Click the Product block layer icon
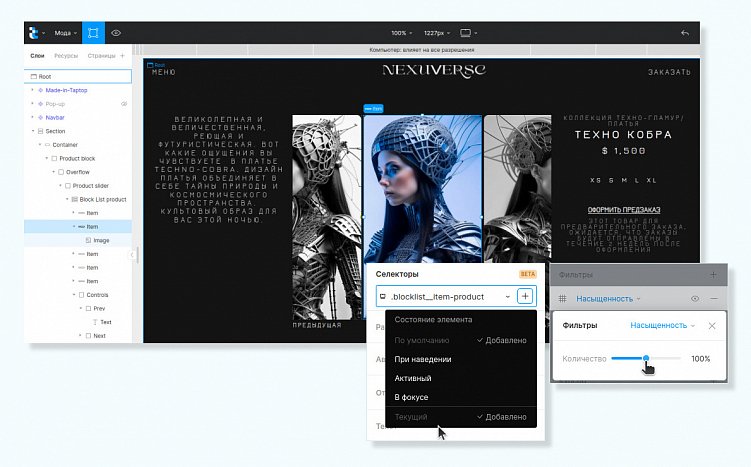 (x=54, y=159)
